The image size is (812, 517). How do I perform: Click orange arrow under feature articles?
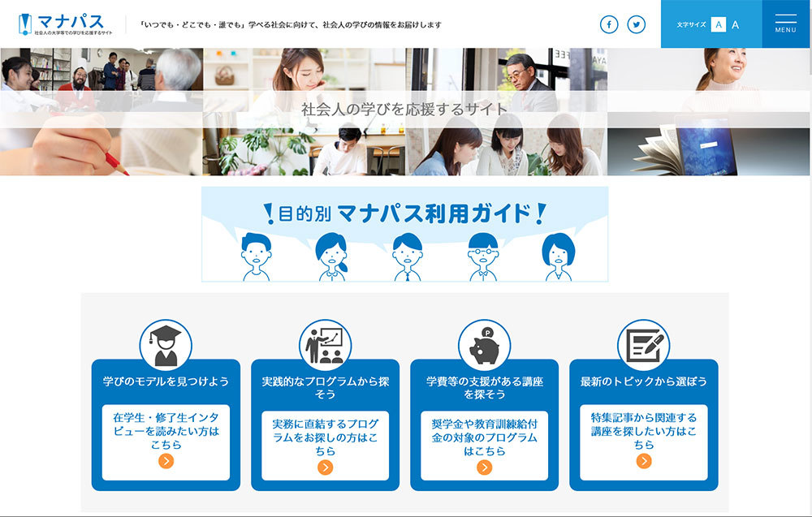(x=643, y=461)
